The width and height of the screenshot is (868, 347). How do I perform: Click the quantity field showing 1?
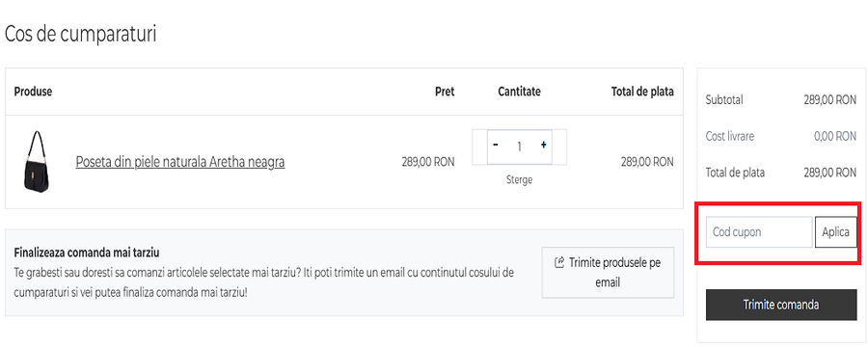click(519, 147)
